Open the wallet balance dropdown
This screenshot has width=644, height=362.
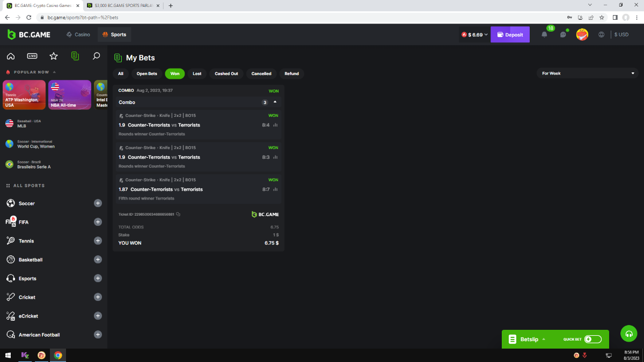pyautogui.click(x=475, y=34)
